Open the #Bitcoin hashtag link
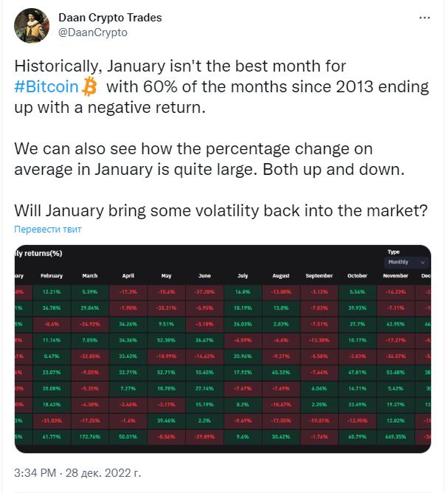The width and height of the screenshot is (448, 493). pyautogui.click(x=46, y=86)
